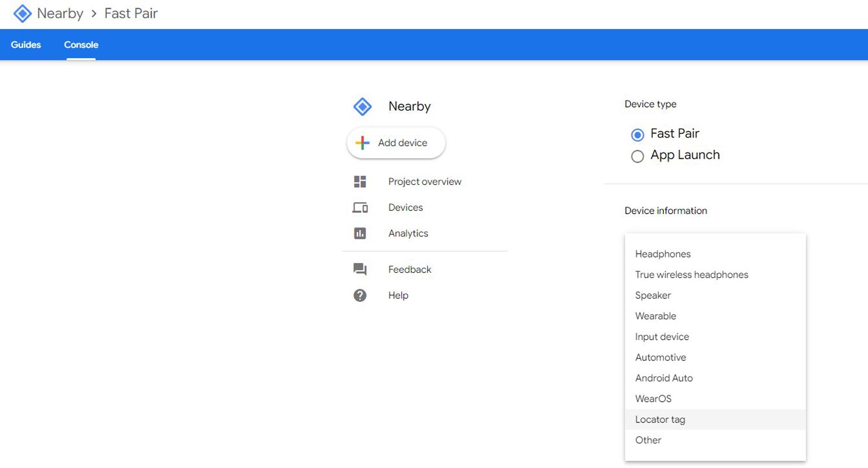
Task: Click the Feedback chat icon
Action: click(x=360, y=270)
